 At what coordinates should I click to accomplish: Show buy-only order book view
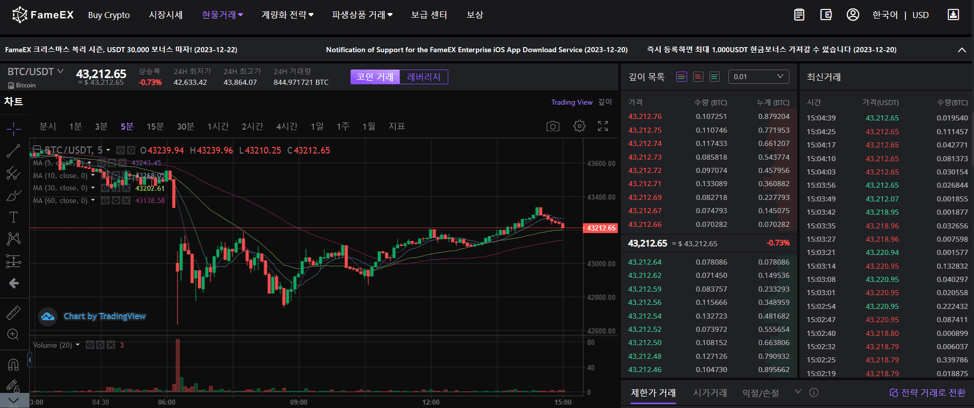tap(714, 77)
